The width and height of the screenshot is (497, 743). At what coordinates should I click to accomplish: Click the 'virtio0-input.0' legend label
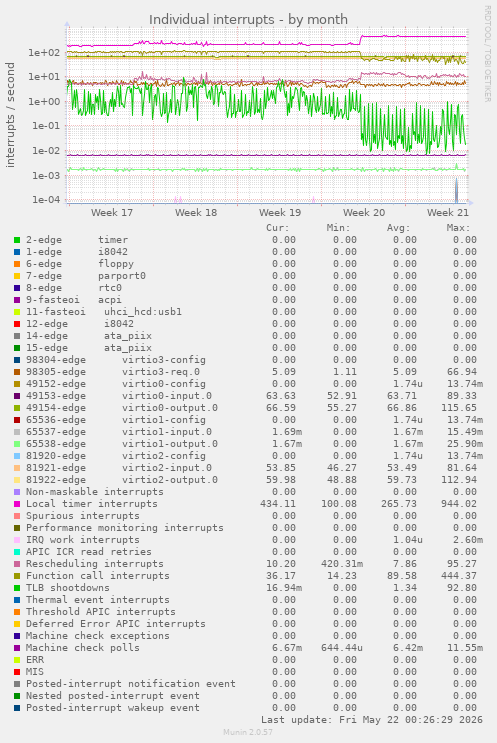pyautogui.click(x=167, y=396)
